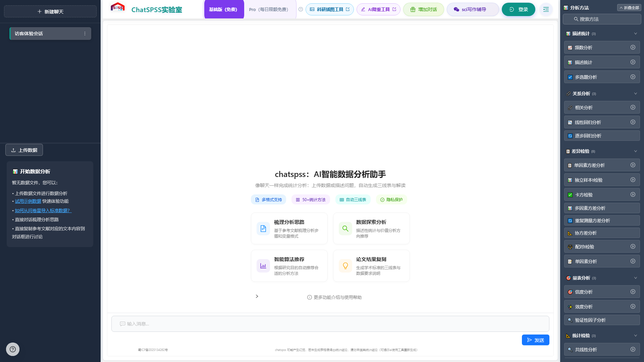Open the 科研插图工具 external link
The width and height of the screenshot is (644, 362).
point(329,9)
